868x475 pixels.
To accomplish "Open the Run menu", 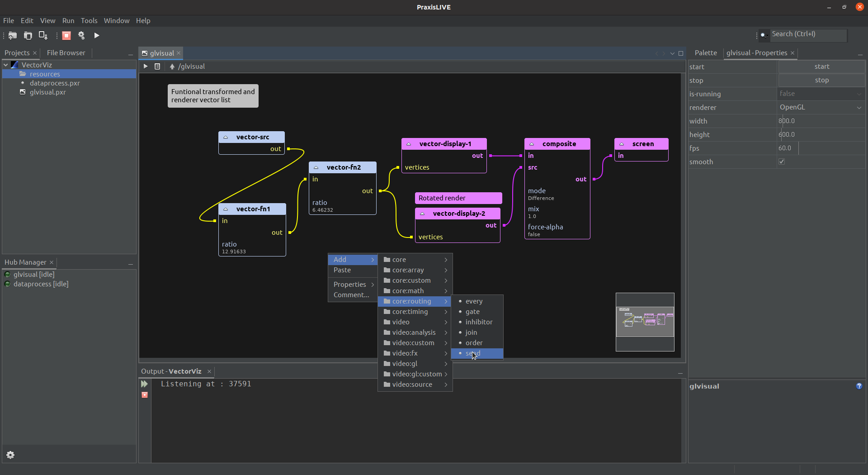I will (68, 21).
